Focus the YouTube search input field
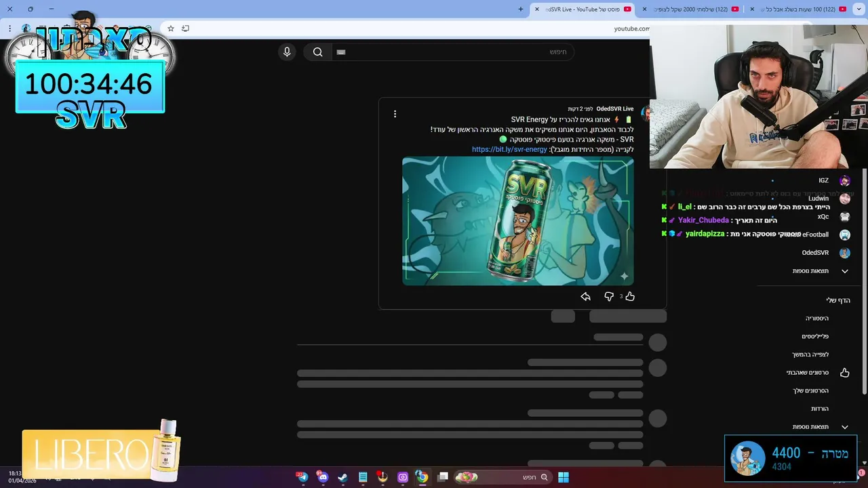 (x=453, y=52)
